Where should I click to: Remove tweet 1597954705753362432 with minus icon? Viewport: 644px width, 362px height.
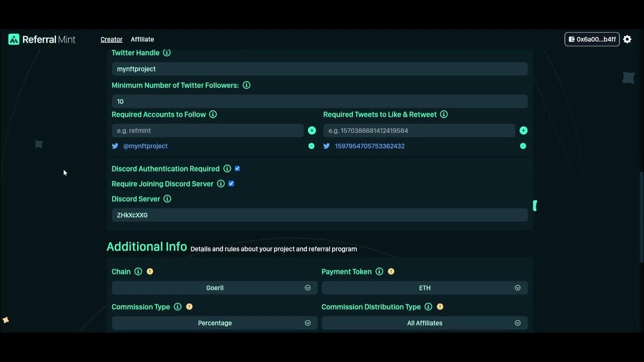[523, 146]
